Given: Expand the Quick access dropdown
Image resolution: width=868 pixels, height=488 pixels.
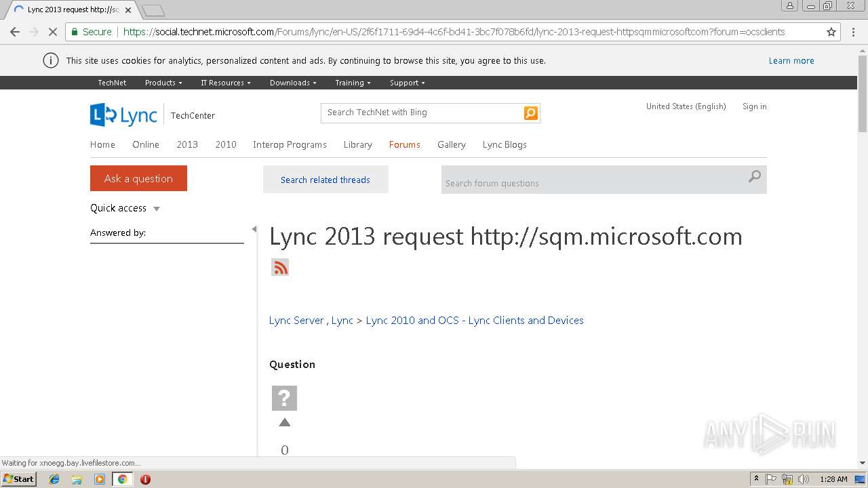Looking at the screenshot, I should (x=125, y=208).
